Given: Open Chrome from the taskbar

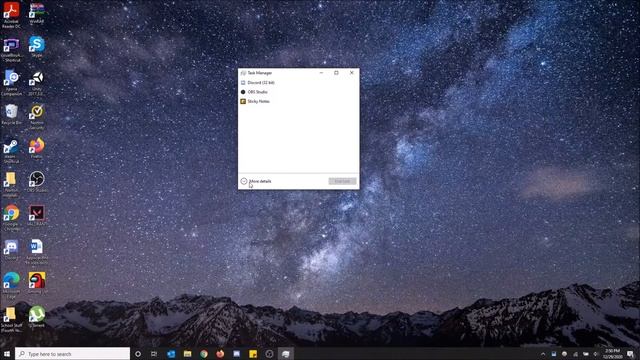Looking at the screenshot, I should [x=204, y=354].
